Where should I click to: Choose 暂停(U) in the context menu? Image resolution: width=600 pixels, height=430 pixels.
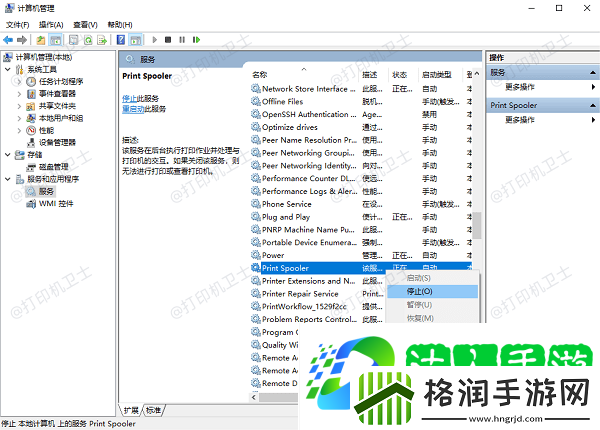tap(432, 305)
